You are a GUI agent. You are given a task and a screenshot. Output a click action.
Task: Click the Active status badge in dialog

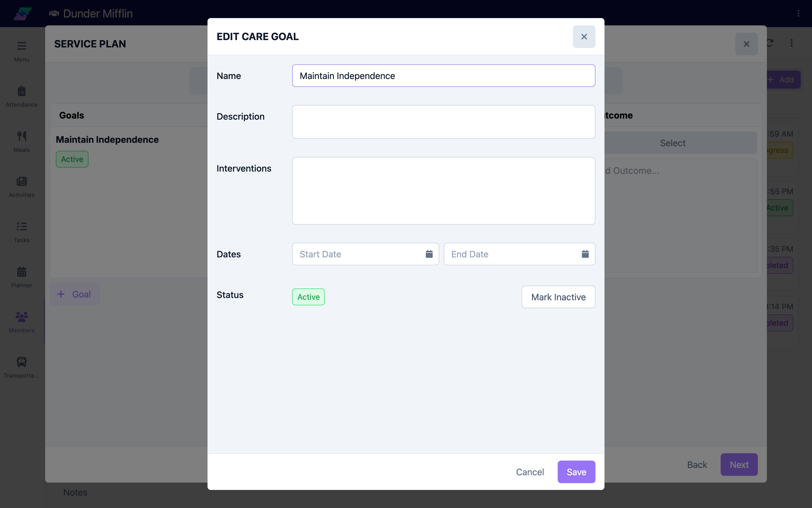tap(308, 297)
